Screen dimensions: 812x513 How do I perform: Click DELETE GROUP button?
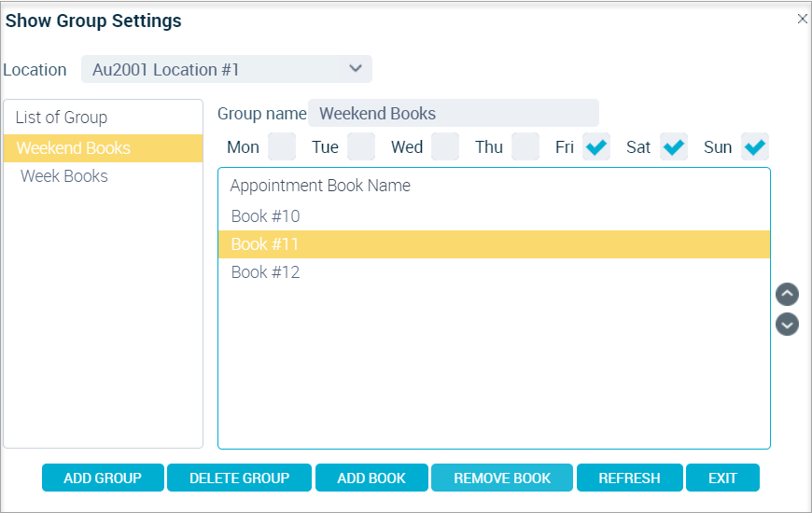239,478
